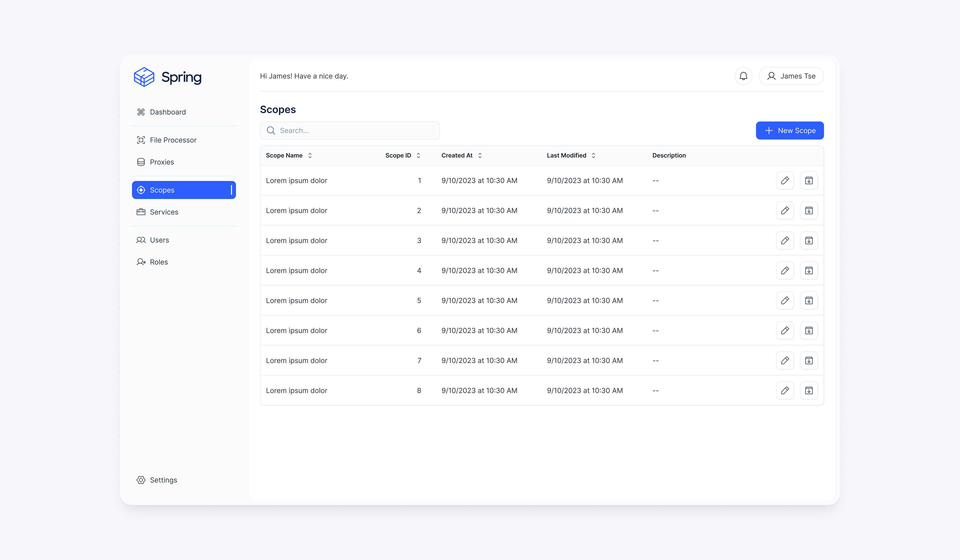
Task: Click the edit pencil for scope 7
Action: pyautogui.click(x=785, y=360)
